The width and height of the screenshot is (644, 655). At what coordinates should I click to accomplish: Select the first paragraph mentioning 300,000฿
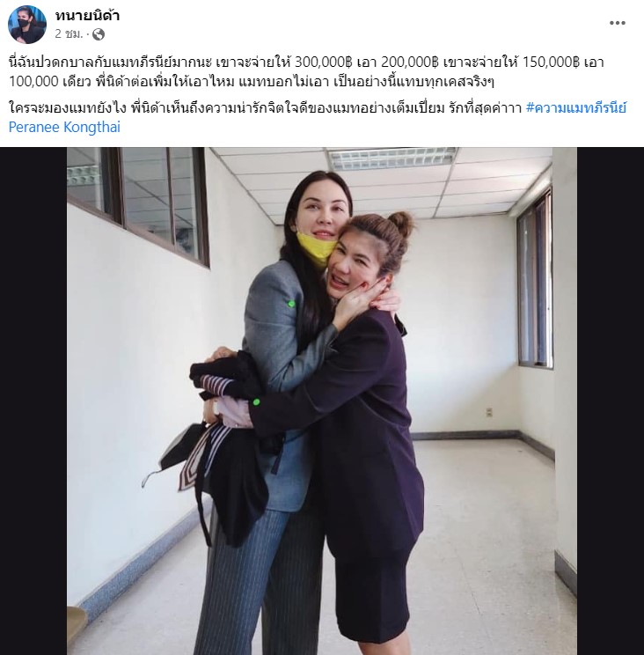pos(306,71)
